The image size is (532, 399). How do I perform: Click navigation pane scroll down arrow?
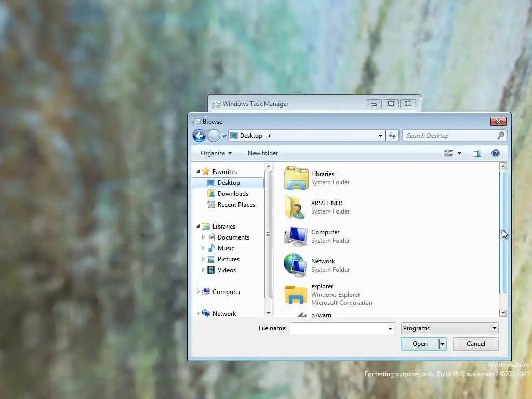[269, 313]
